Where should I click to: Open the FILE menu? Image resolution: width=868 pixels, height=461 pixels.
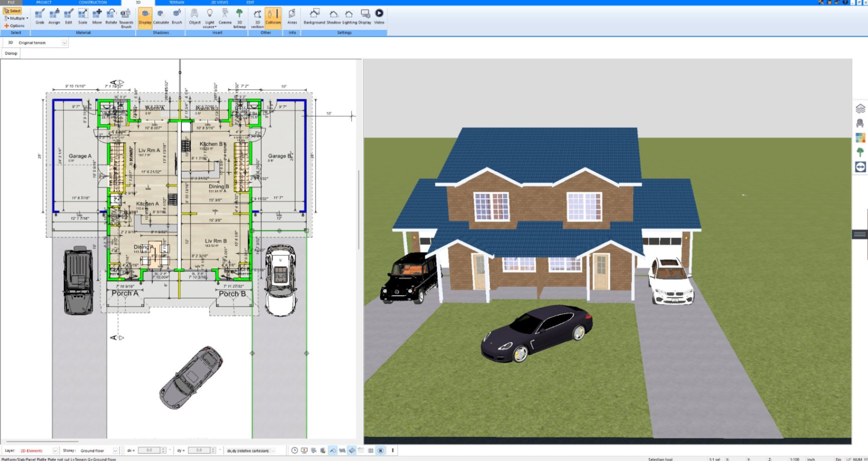[11, 3]
